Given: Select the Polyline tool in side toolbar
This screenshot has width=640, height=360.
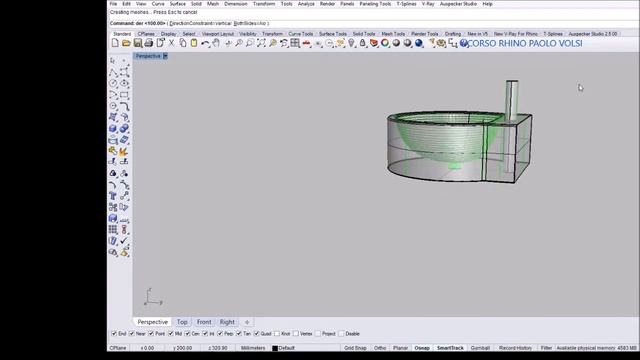Looking at the screenshot, I should [x=113, y=72].
